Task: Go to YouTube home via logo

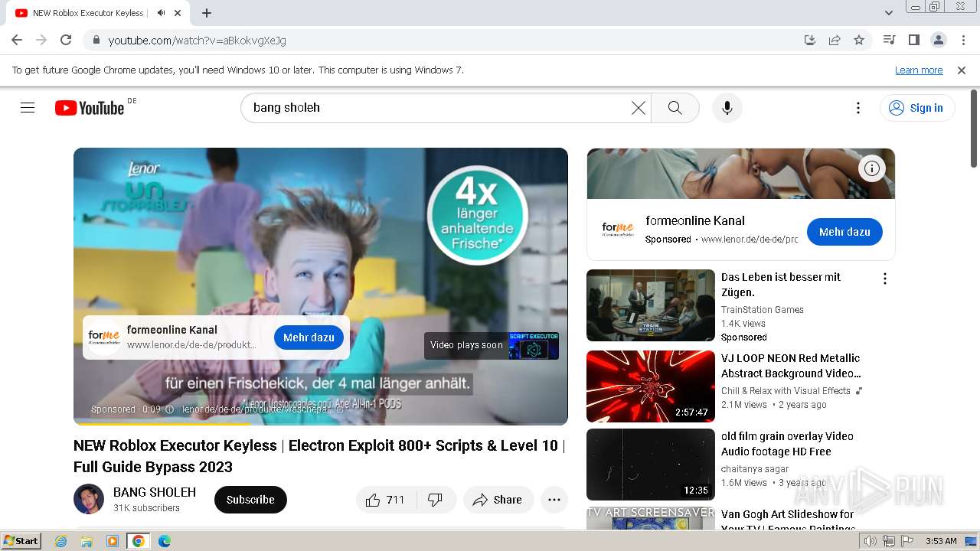Action: click(x=90, y=108)
